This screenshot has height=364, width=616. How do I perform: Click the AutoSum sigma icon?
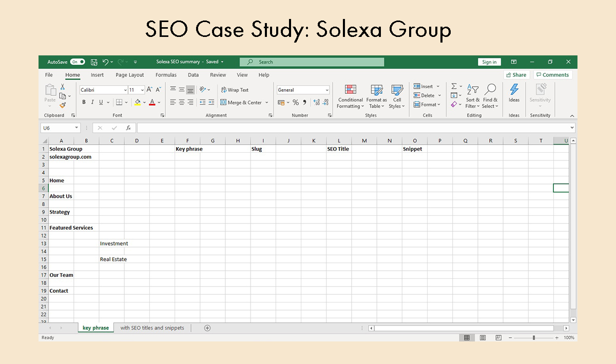coord(454,86)
